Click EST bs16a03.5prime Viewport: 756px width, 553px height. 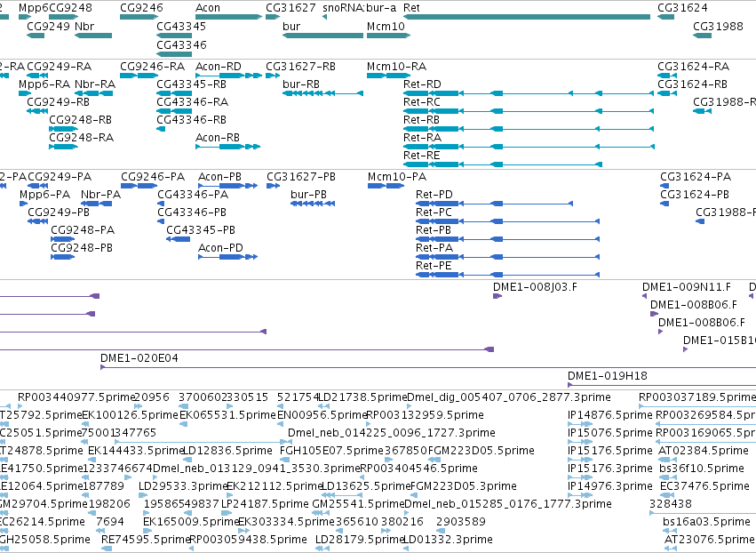click(x=706, y=522)
